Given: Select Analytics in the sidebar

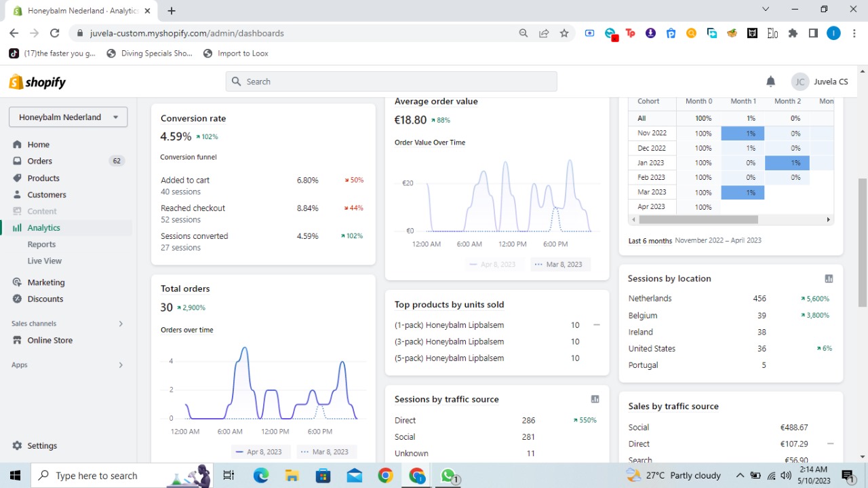Looking at the screenshot, I should click(44, 228).
